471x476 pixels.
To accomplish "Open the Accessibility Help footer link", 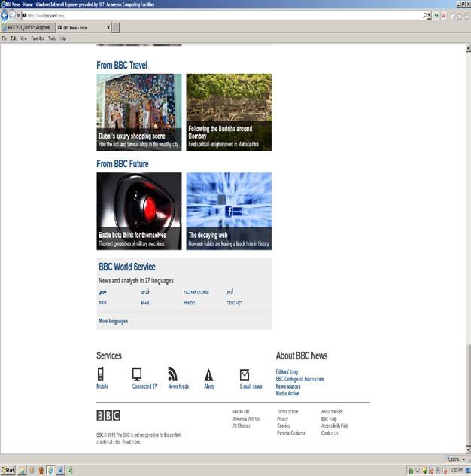I will pos(335,426).
